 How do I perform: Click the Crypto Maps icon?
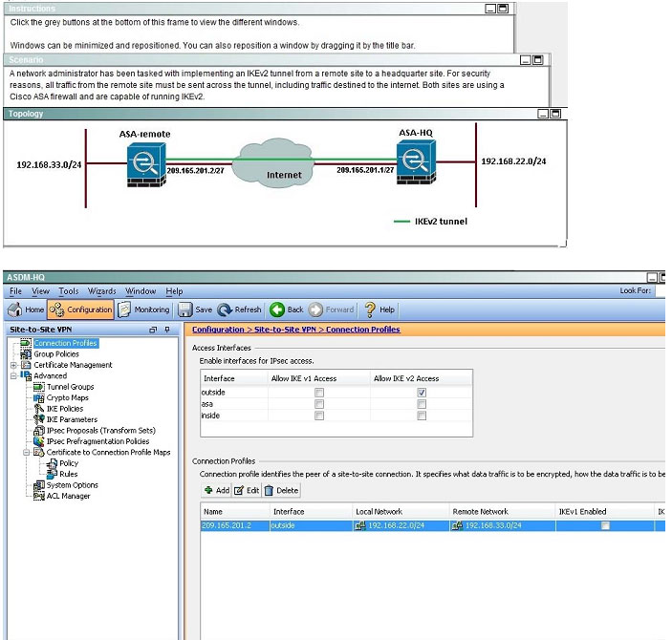pos(39,398)
